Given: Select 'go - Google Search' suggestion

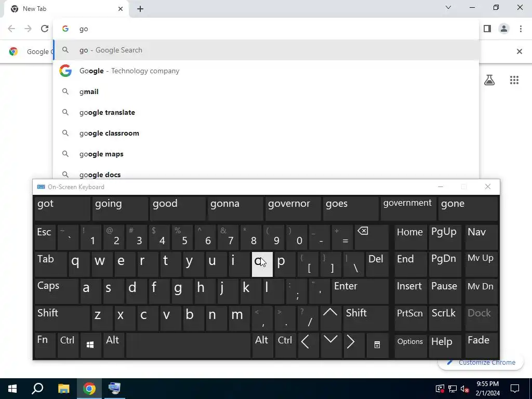Looking at the screenshot, I should 266,50.
